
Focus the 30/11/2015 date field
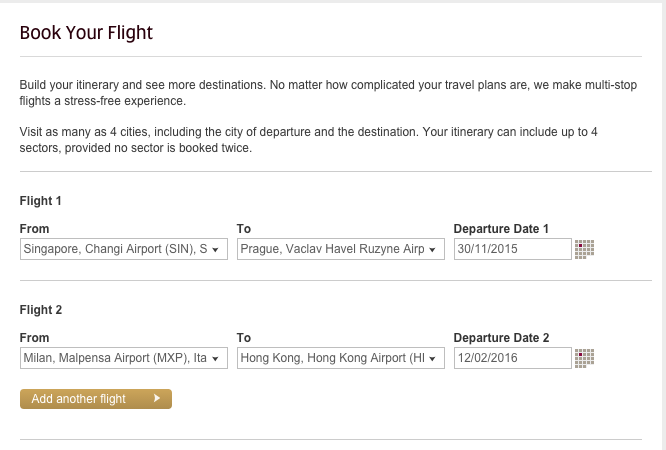[x=513, y=249]
